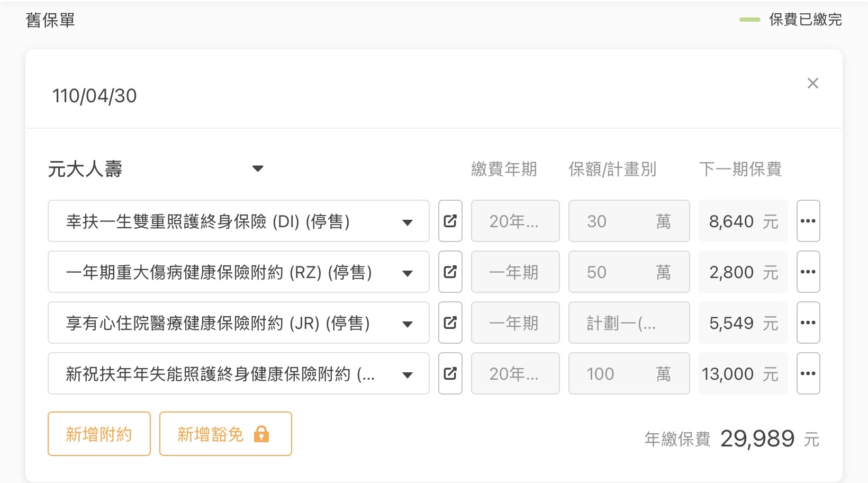Open more options for 13,000 元 row

pos(808,373)
